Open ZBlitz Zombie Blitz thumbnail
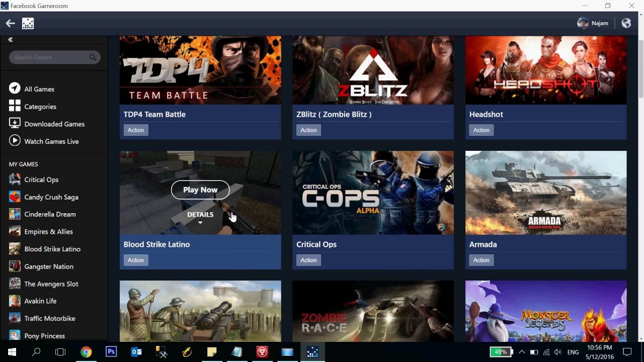The image size is (644, 362). pos(373,70)
